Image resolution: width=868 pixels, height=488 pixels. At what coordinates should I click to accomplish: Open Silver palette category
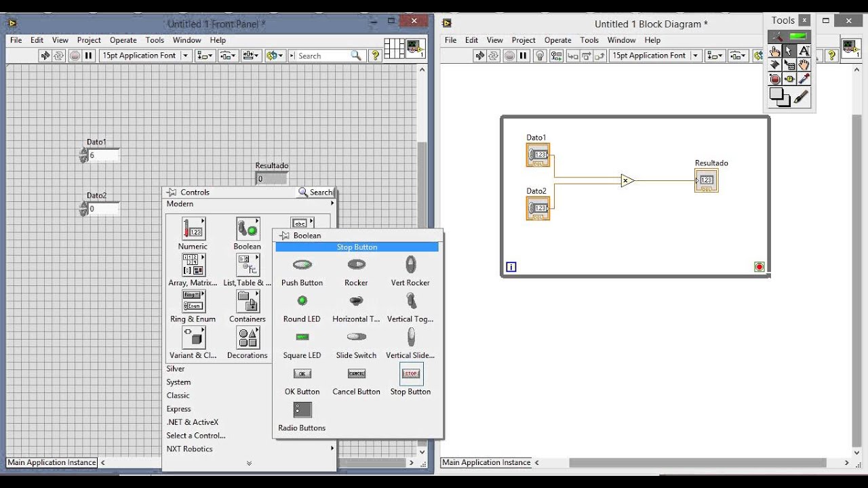[176, 369]
